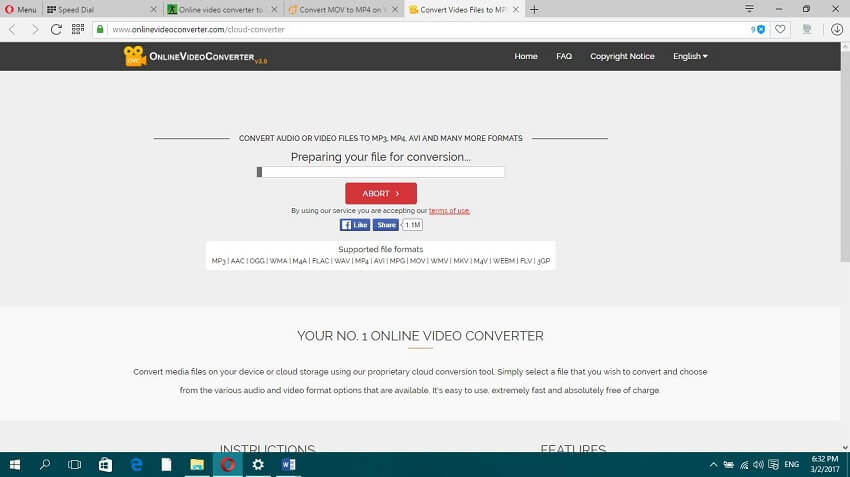Open network status tray icon
The image size is (850, 477).
[744, 465]
